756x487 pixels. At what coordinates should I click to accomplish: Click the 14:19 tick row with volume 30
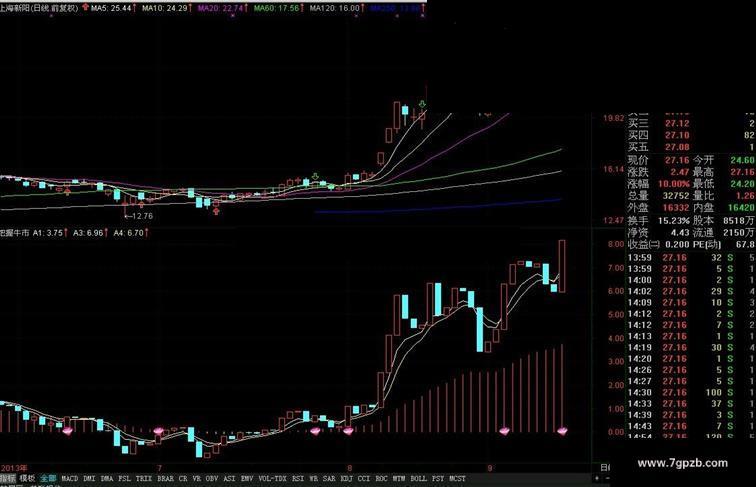[691, 348]
